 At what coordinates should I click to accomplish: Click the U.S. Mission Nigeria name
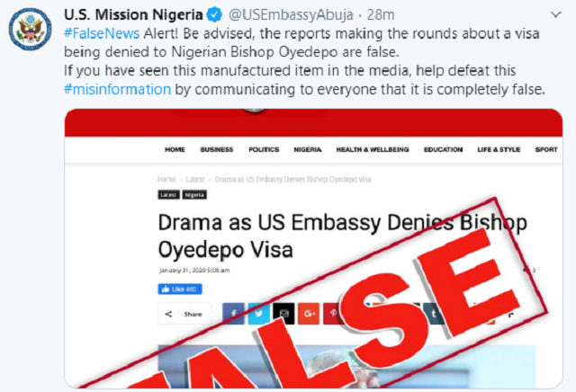point(133,14)
